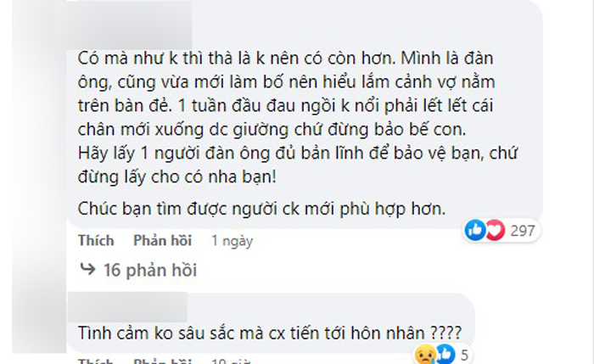Image resolution: width=594 pixels, height=364 pixels.
Task: Click Thích under the first comment
Action: pyautogui.click(x=96, y=240)
